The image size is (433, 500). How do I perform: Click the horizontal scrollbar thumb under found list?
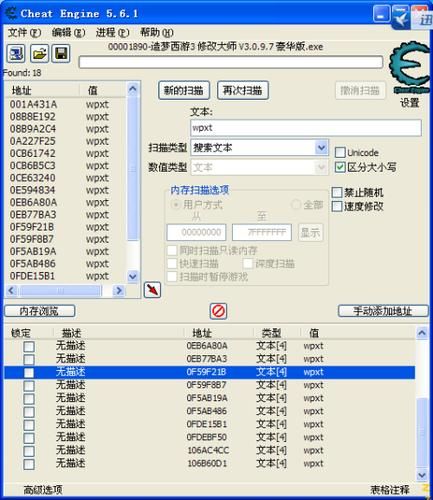60,291
